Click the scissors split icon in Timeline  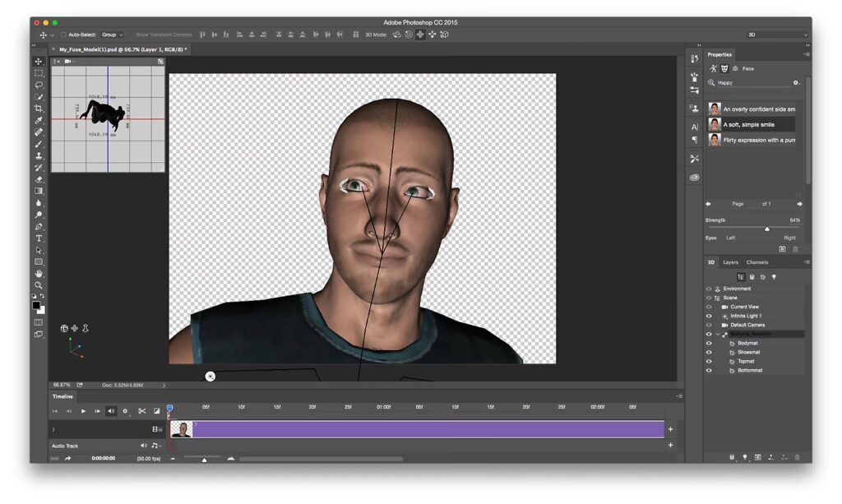[141, 411]
